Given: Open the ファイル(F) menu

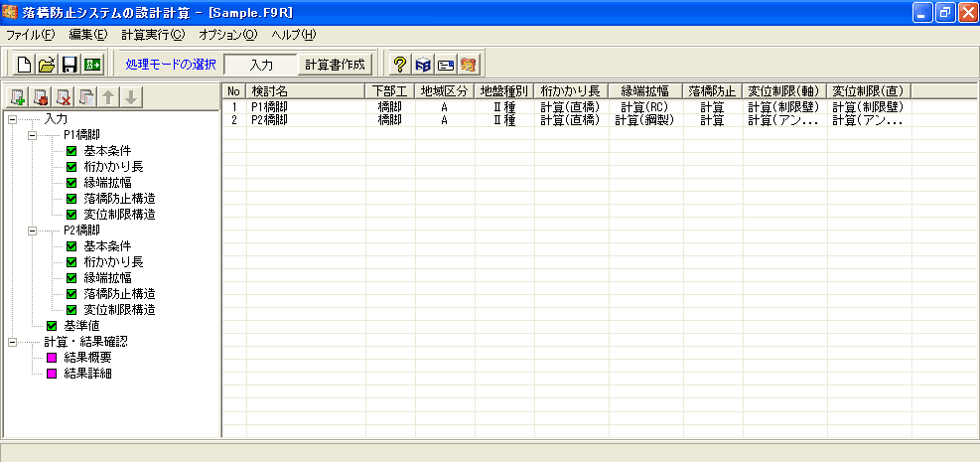Looking at the screenshot, I should [x=31, y=35].
